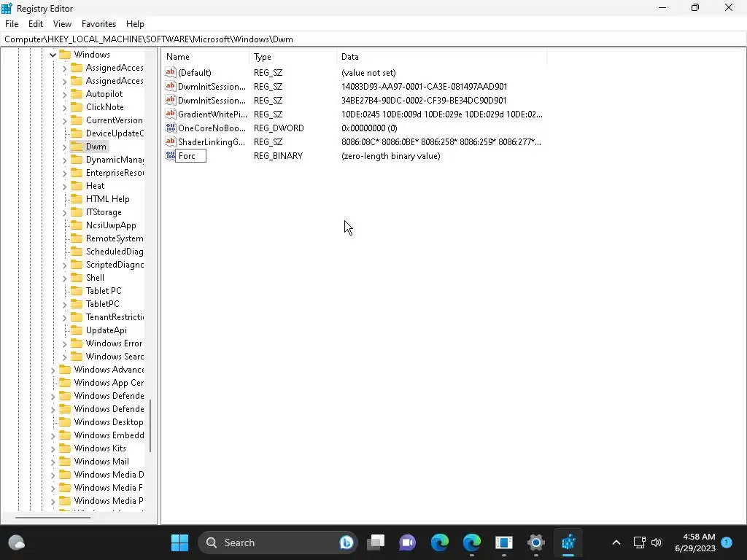Click the (Default) string value icon

coord(170,72)
